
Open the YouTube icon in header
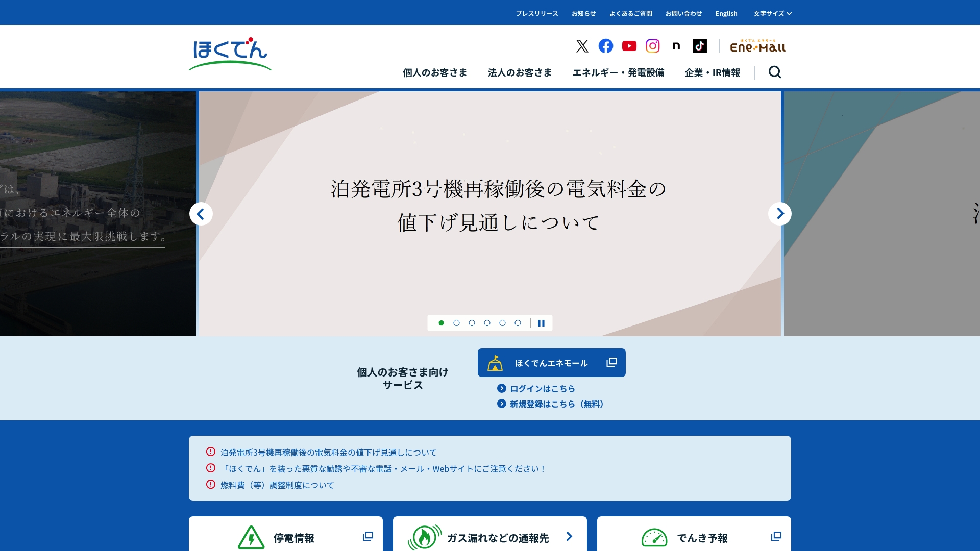(629, 46)
